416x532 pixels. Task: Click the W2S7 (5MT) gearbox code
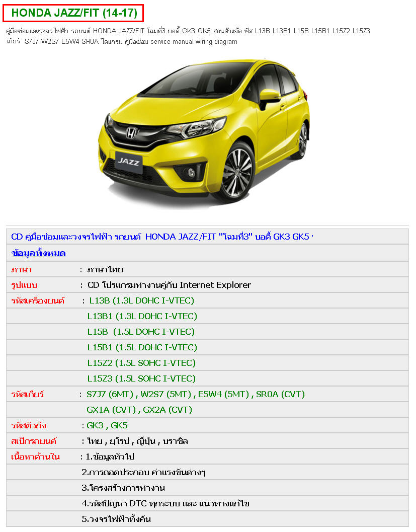166,394
